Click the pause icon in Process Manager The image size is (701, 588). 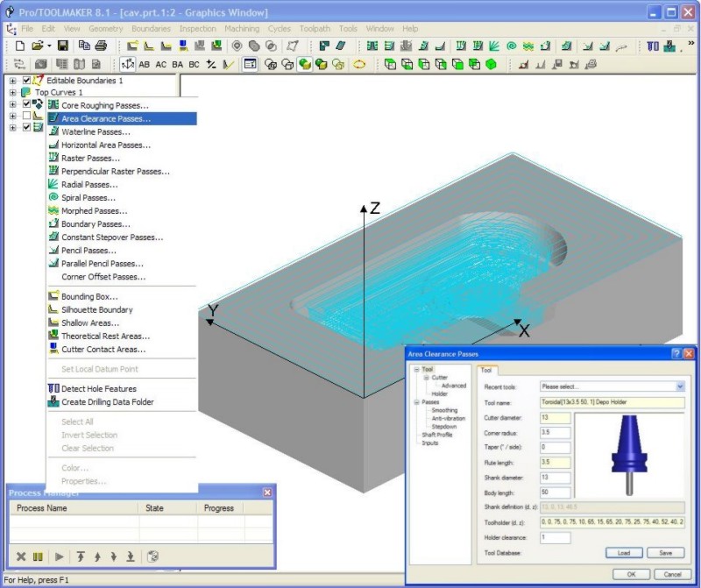(x=38, y=556)
